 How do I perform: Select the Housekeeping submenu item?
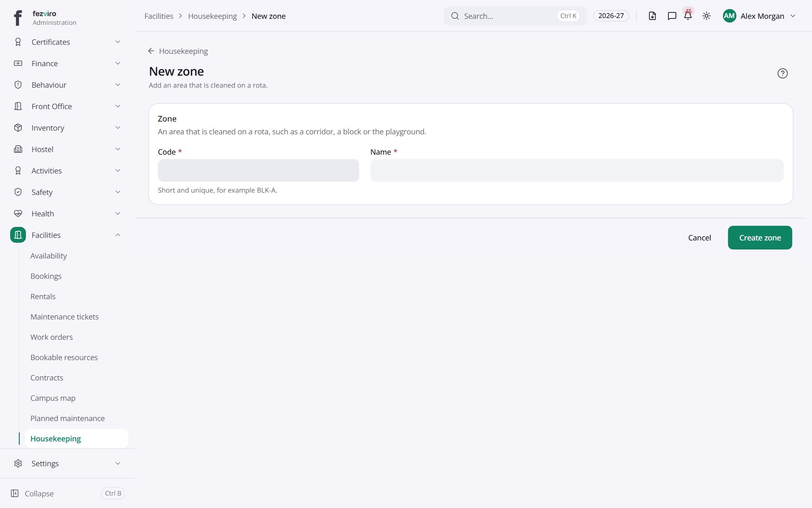[76, 439]
